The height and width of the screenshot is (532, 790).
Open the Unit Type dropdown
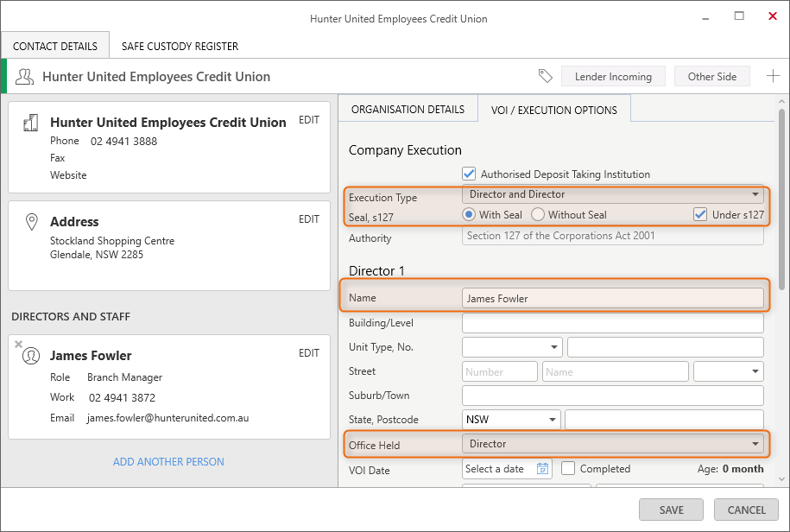pyautogui.click(x=512, y=347)
